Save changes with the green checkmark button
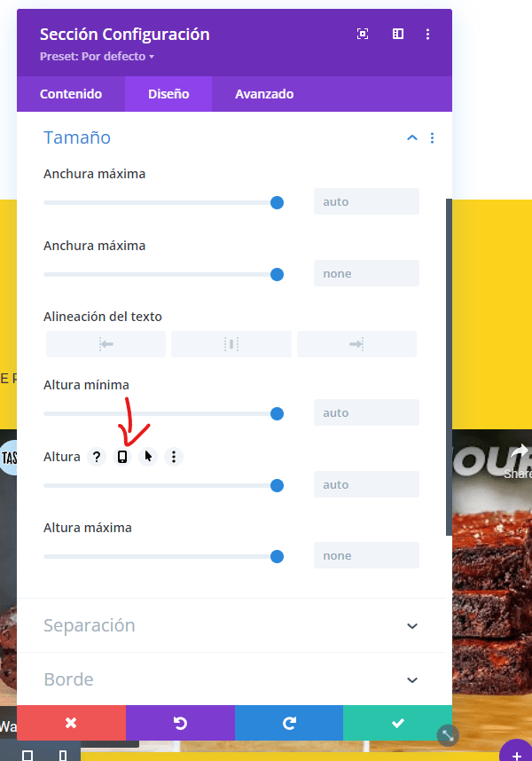The width and height of the screenshot is (532, 761). [x=397, y=723]
